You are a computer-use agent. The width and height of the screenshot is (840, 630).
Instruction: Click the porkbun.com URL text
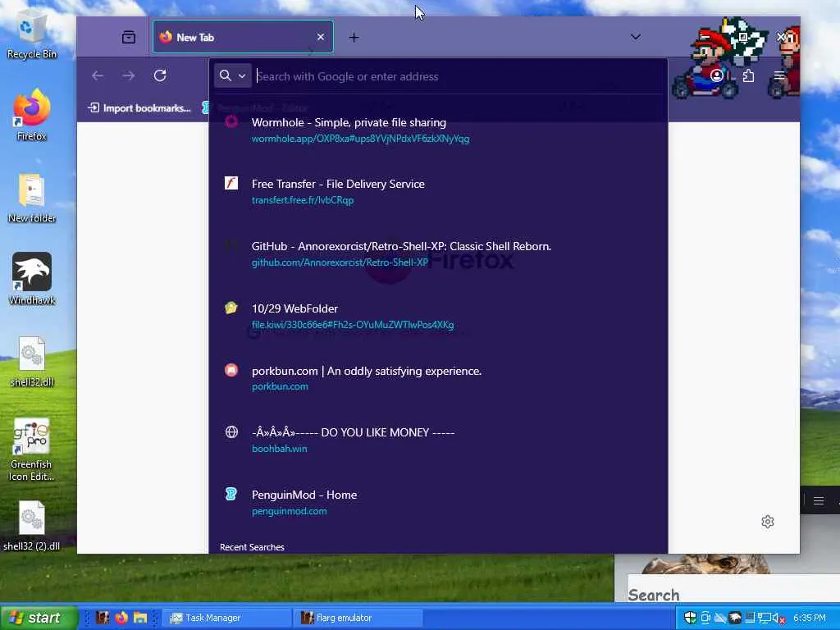280,387
